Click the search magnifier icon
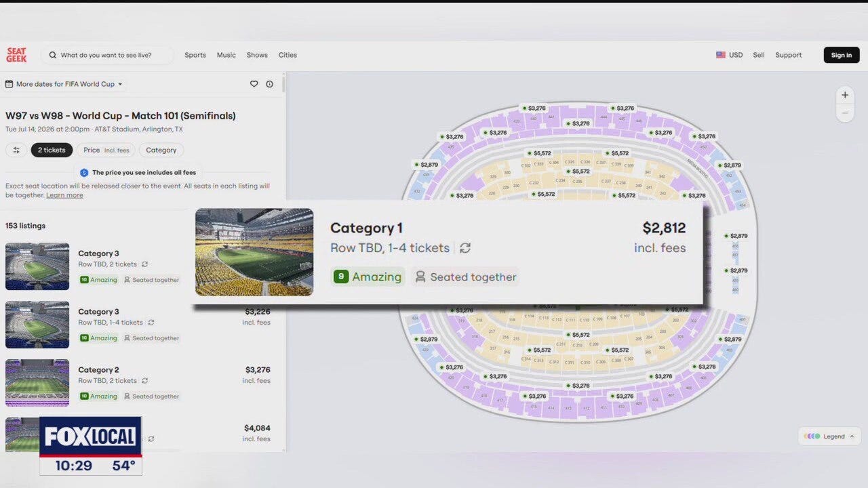 tap(52, 55)
